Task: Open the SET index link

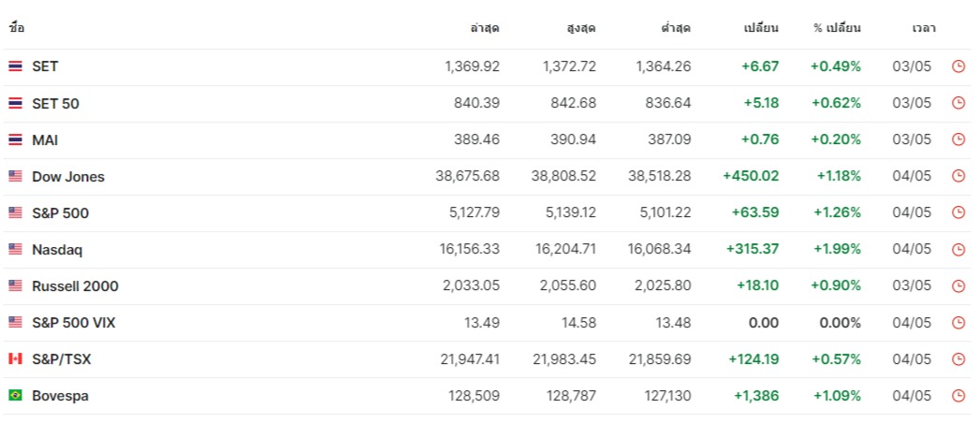Action: (45, 66)
